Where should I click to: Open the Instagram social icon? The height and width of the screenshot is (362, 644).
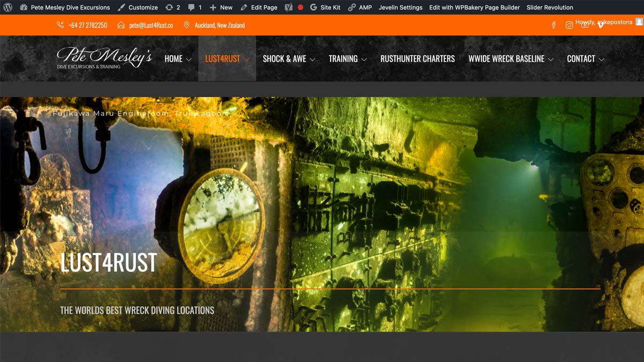tap(569, 25)
